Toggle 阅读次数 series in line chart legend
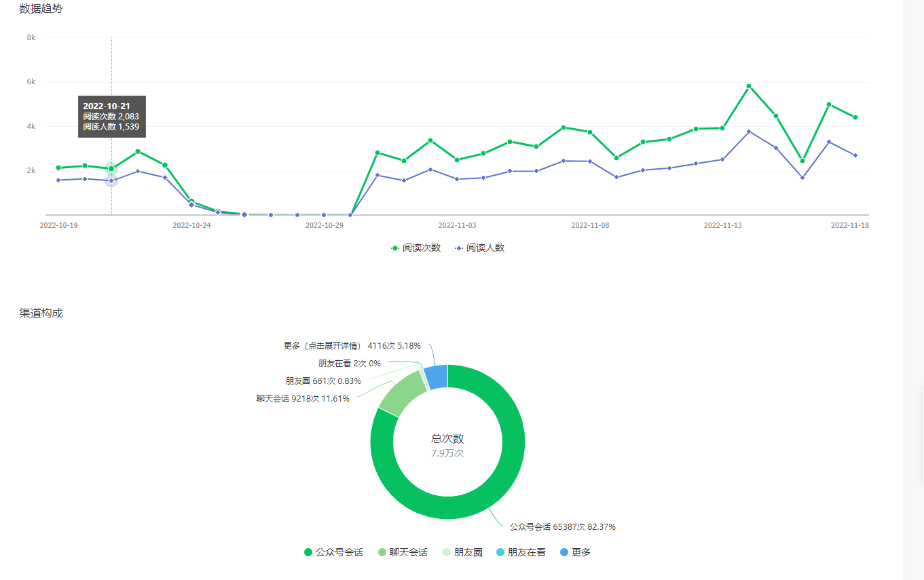The image size is (924, 580). 415,248
